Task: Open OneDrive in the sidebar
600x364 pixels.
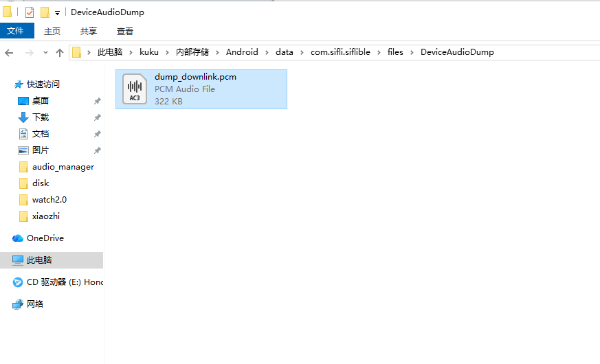Action: [x=45, y=238]
